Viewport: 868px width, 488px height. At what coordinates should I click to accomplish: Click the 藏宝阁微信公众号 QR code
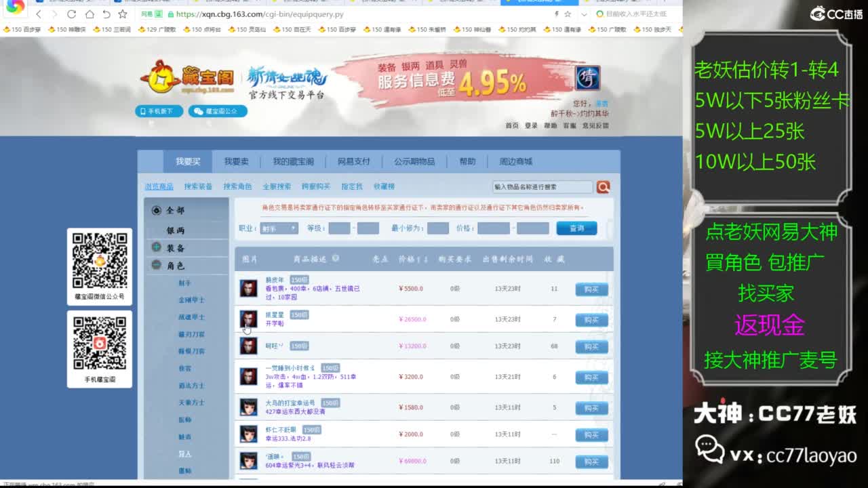coord(100,260)
